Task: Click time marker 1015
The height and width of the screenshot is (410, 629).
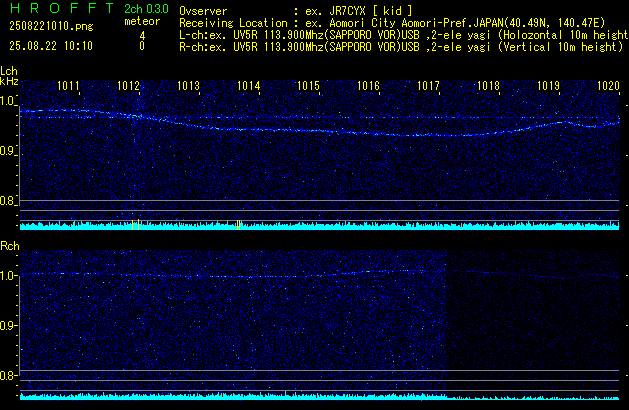Action: [x=308, y=86]
